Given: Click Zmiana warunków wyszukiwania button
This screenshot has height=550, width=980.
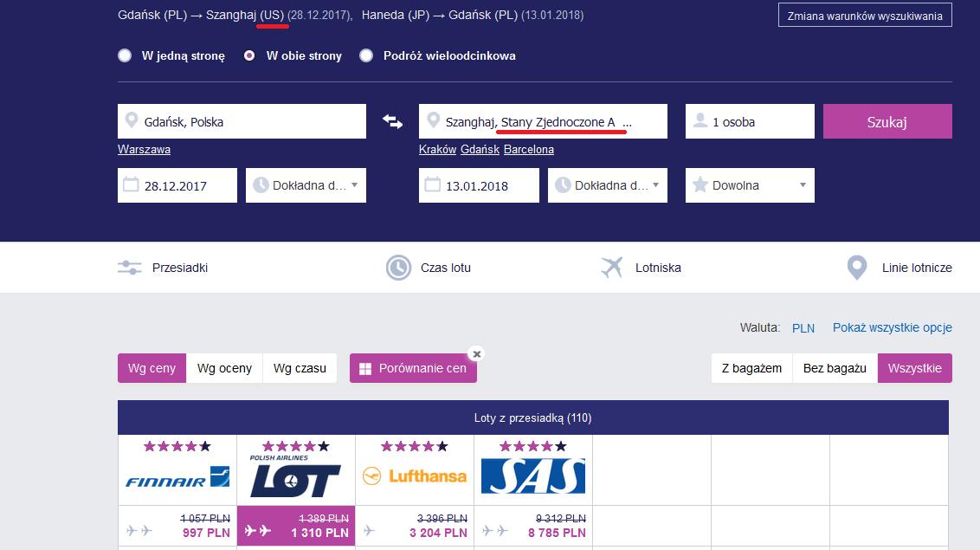Looking at the screenshot, I should coord(865,16).
